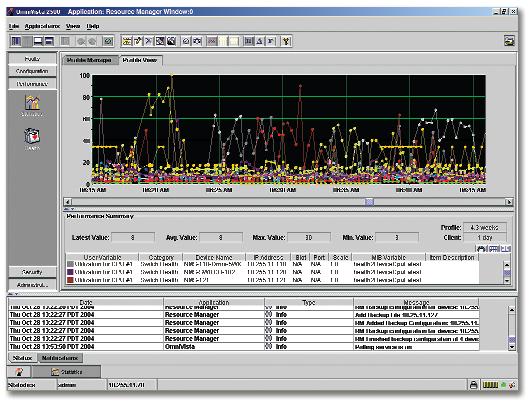Viewport: 529px width, 403px height.
Task: Click the Profile field showing weeks
Action: tap(485, 227)
